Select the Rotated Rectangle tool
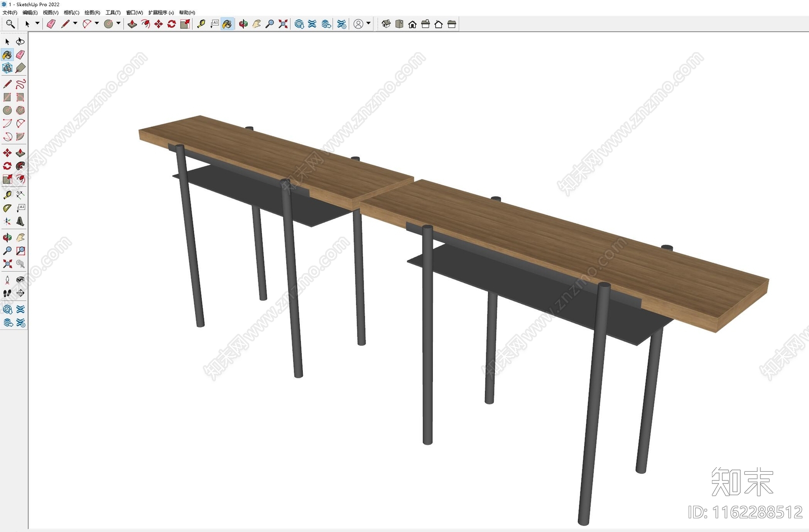 (x=20, y=97)
